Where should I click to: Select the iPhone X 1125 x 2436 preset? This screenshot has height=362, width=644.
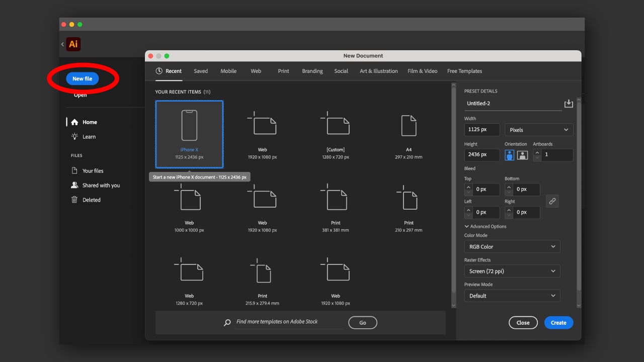(190, 134)
